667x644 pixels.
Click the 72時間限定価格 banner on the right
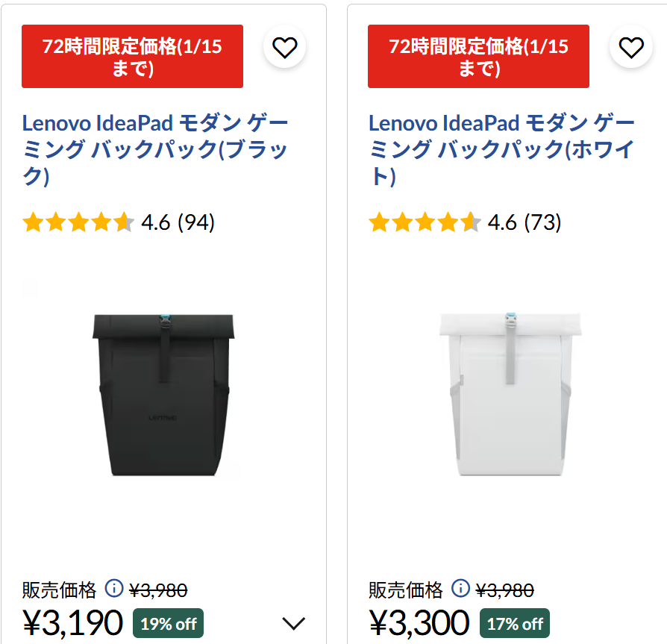[477, 57]
